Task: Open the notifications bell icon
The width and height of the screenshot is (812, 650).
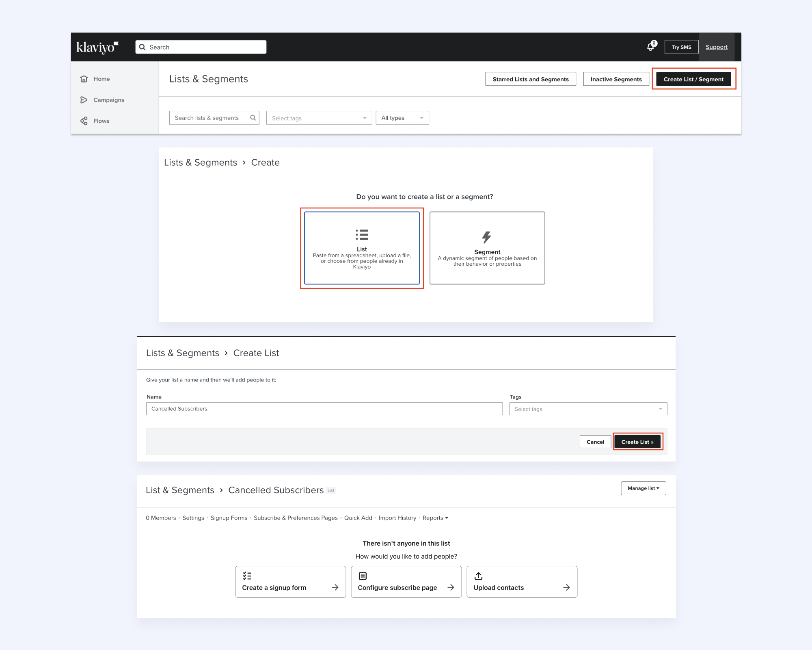Action: 650,47
